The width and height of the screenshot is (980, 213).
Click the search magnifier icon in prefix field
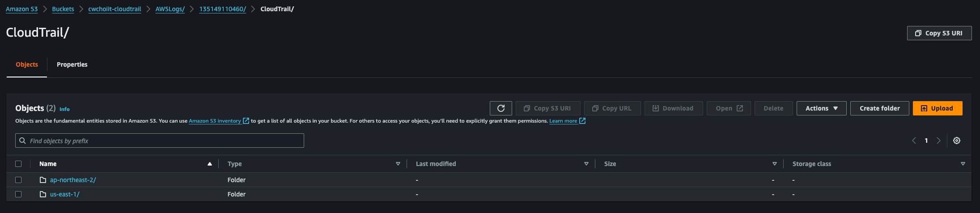tap(22, 141)
